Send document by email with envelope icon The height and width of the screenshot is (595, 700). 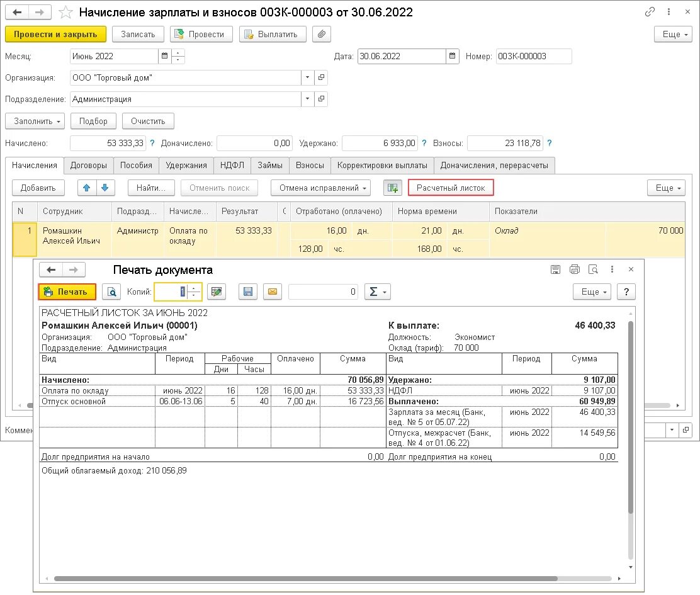coord(273,292)
